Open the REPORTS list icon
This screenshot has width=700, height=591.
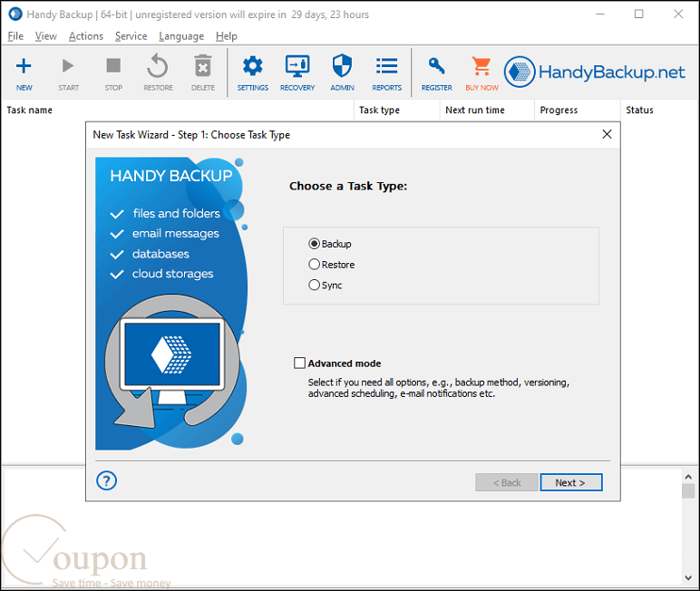click(386, 65)
